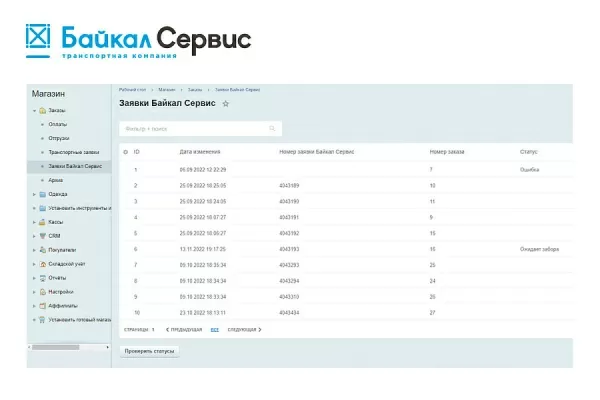Screen dimensions: 600x400
Task: Click the Аффилиаты icon in sidebar
Action: pos(42,306)
